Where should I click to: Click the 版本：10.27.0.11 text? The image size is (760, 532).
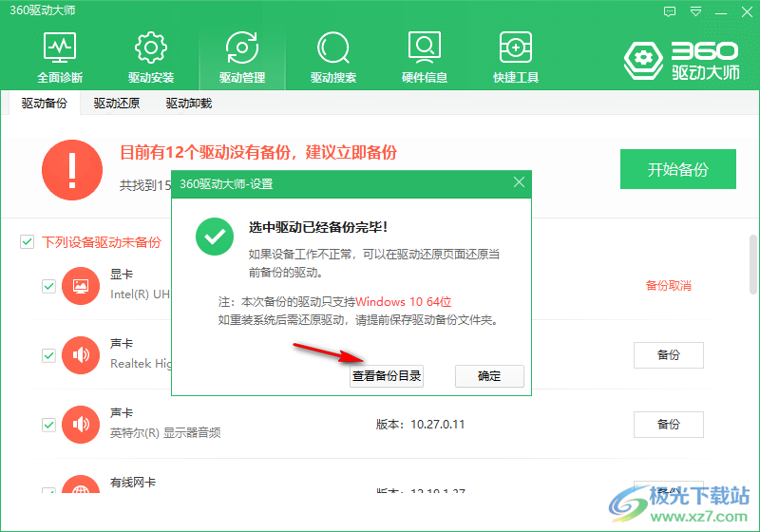(420, 425)
